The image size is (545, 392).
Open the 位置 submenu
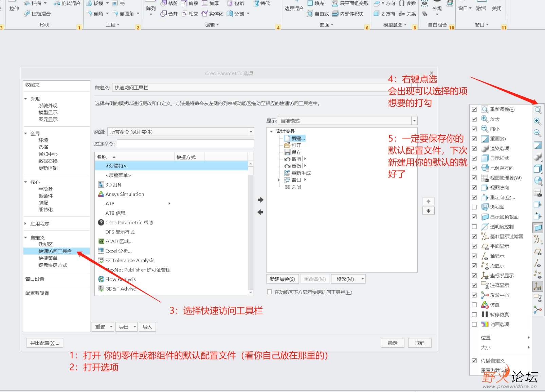(505, 338)
